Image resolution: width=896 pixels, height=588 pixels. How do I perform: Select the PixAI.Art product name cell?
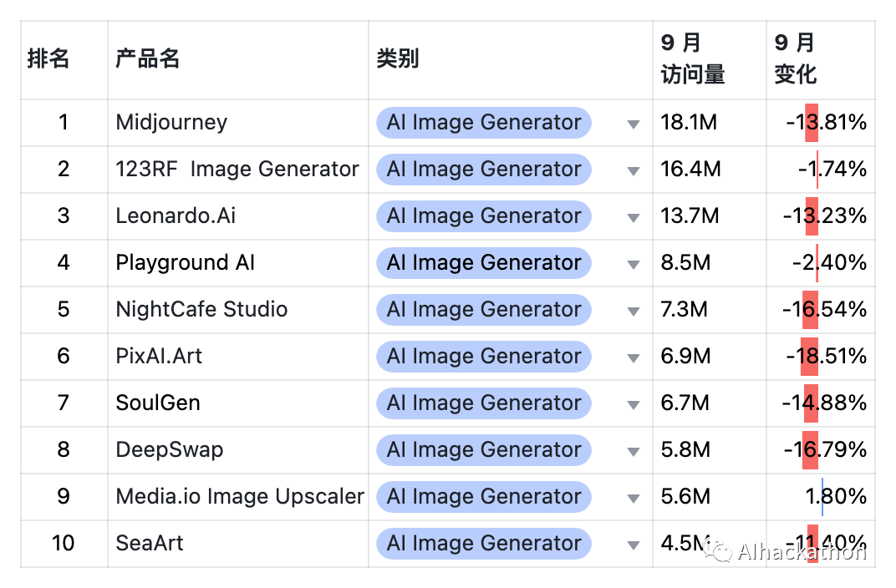[x=237, y=357]
